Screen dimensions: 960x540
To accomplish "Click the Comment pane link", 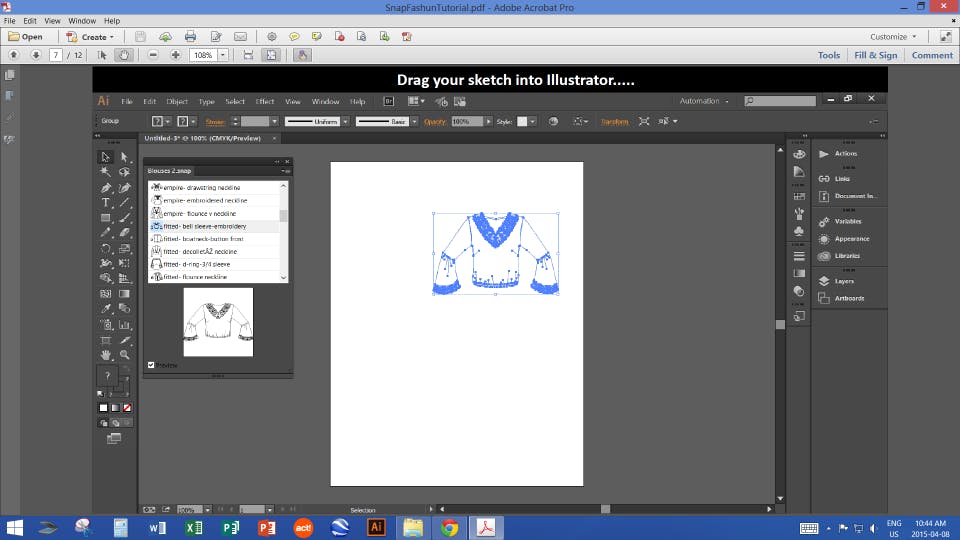I will click(x=932, y=55).
